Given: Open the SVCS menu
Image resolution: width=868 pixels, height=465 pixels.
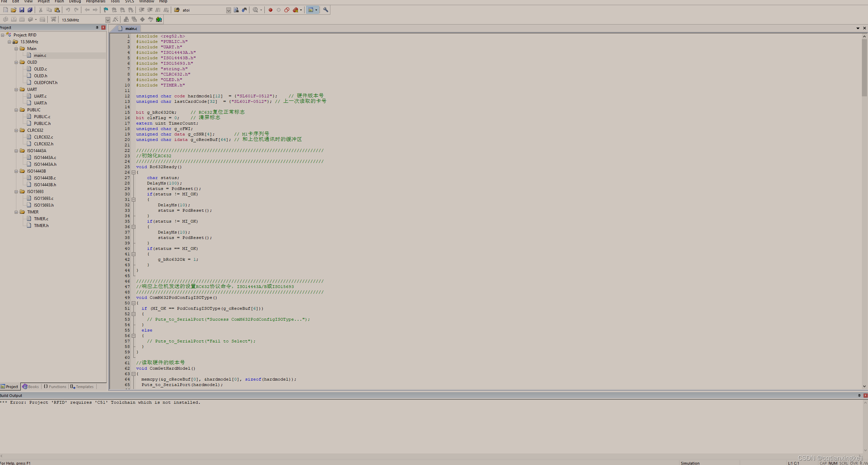Looking at the screenshot, I should tap(130, 1).
